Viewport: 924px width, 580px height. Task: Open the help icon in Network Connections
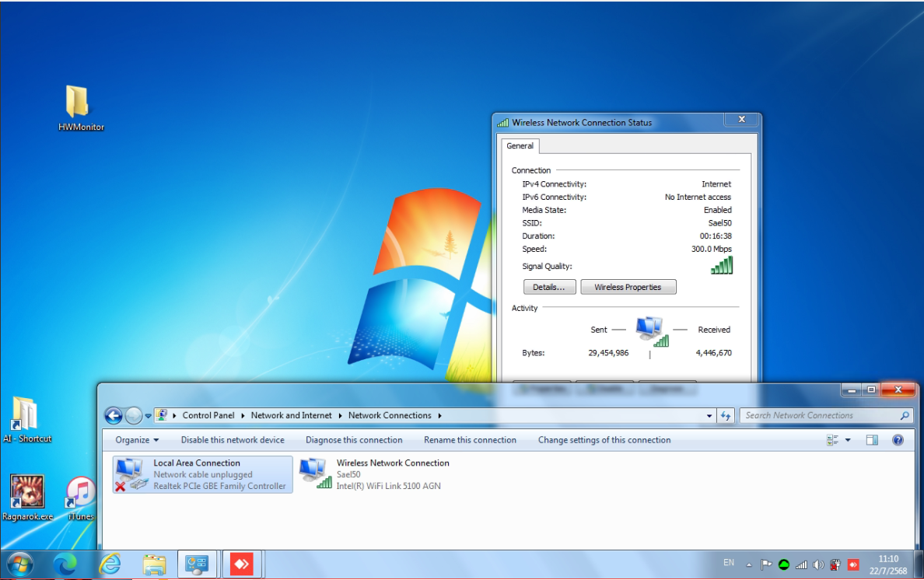click(x=898, y=440)
